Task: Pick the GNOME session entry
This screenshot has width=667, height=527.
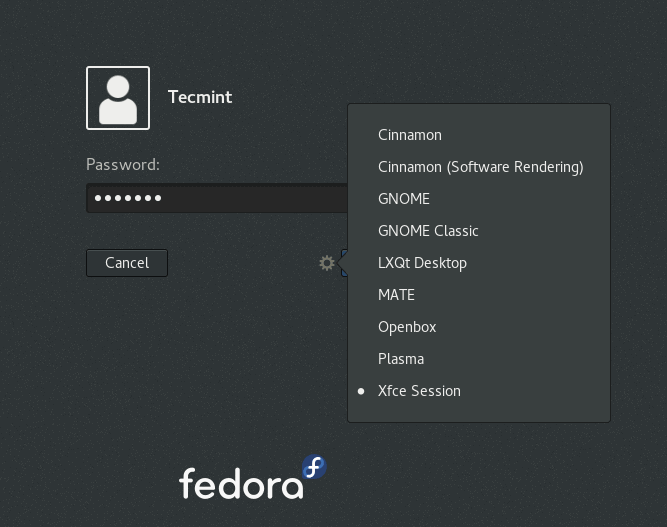Action: point(404,199)
